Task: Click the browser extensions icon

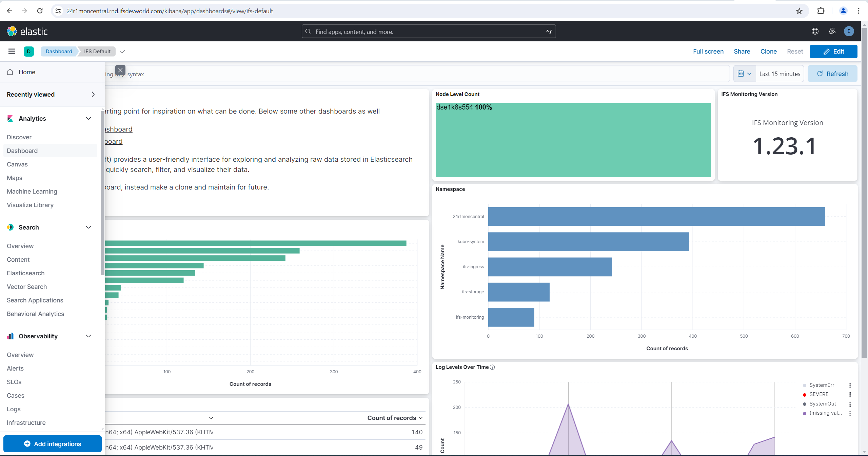Action: click(821, 11)
